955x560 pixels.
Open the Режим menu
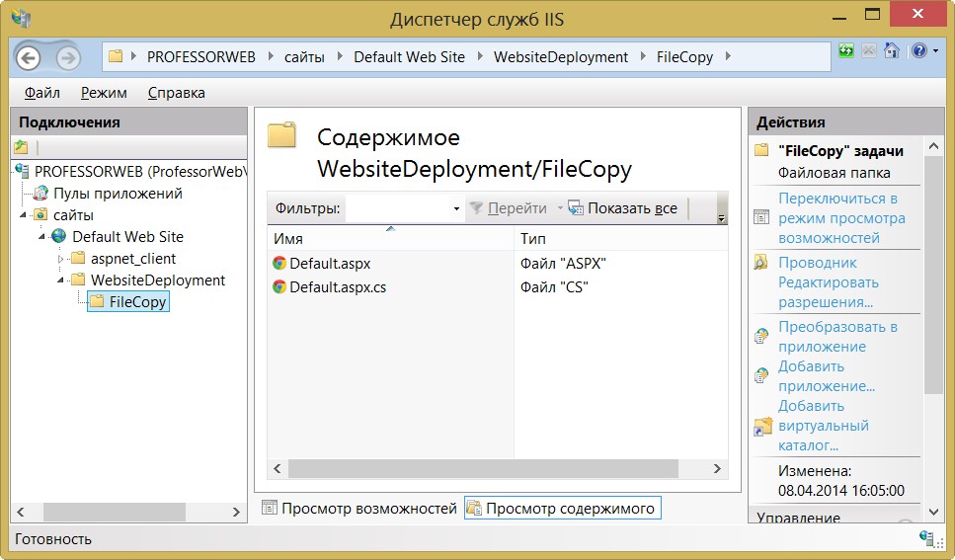coord(104,93)
